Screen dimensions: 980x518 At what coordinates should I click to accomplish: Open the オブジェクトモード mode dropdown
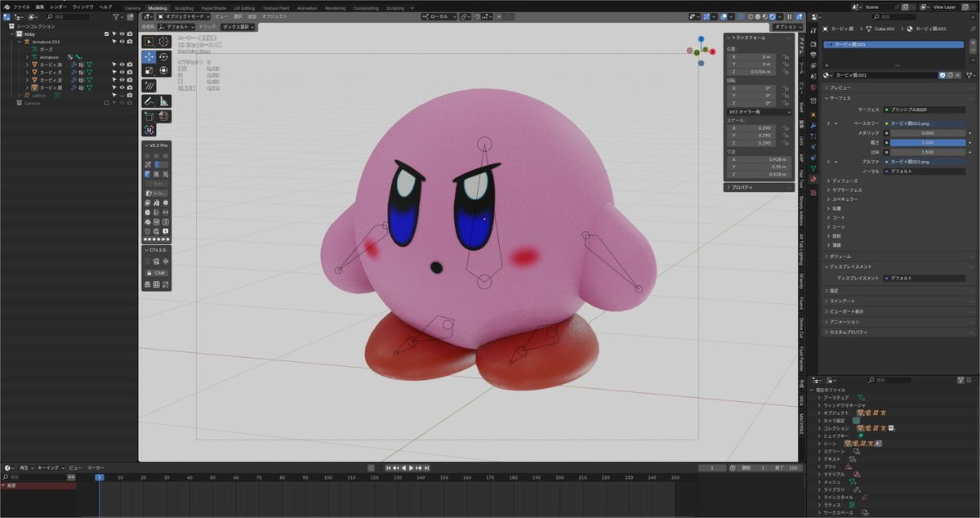(183, 16)
